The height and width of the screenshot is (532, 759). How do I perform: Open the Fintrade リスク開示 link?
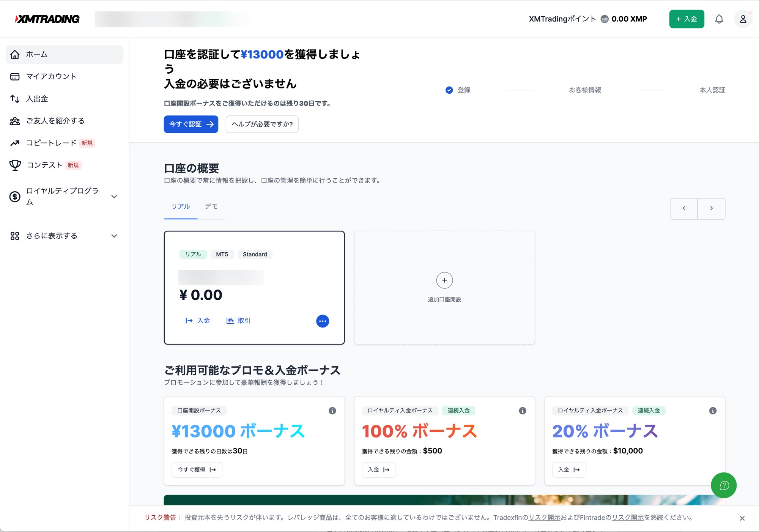(x=628, y=518)
